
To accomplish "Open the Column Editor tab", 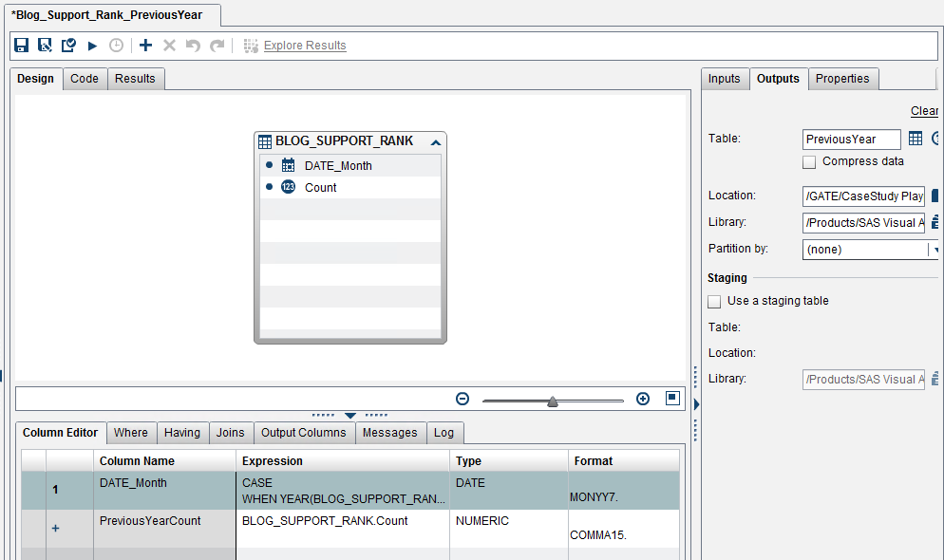I will click(60, 433).
